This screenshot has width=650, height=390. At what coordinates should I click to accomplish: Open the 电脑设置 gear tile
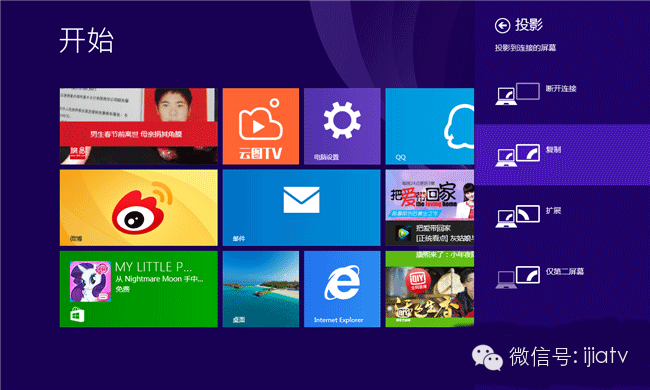point(342,126)
